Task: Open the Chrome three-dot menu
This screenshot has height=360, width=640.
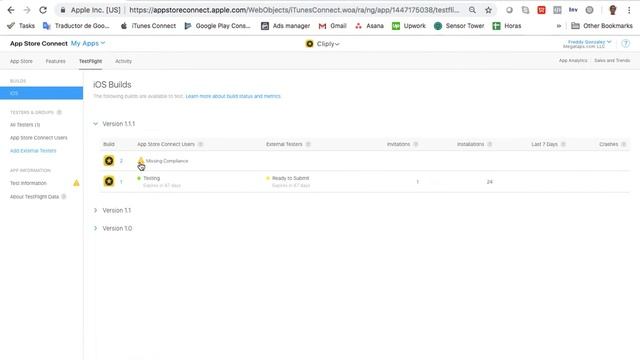Action: tap(629, 10)
